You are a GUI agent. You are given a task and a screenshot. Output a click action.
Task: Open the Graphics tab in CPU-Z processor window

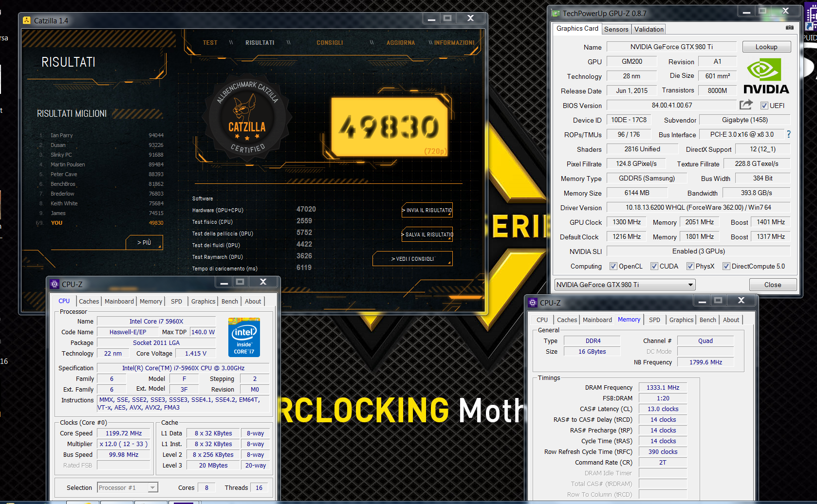pyautogui.click(x=204, y=301)
